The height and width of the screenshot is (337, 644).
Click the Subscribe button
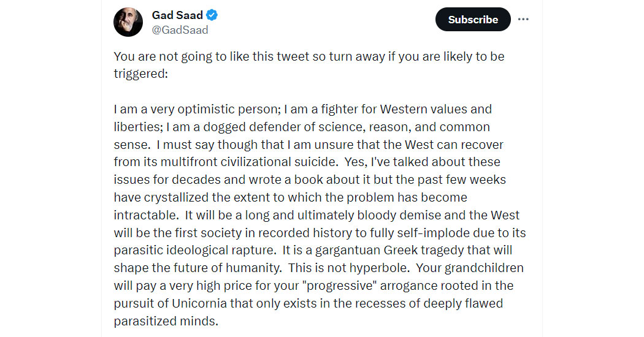click(x=473, y=19)
